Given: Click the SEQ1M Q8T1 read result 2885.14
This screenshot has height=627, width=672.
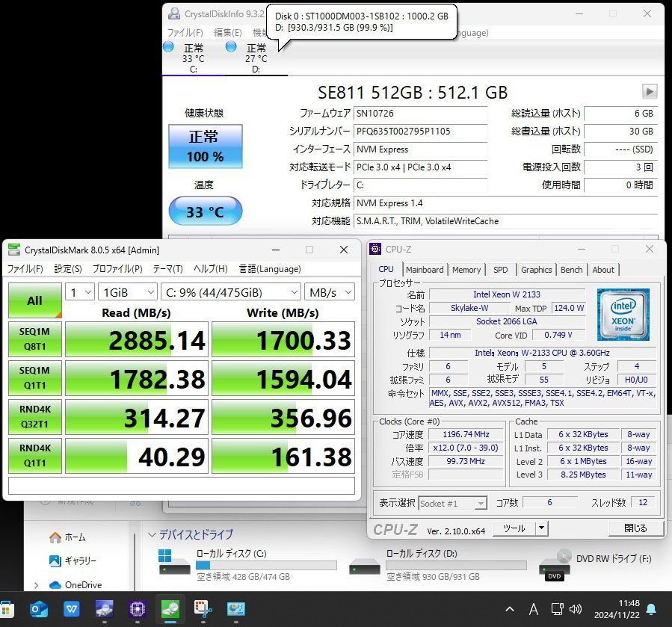Looking at the screenshot, I should (137, 339).
